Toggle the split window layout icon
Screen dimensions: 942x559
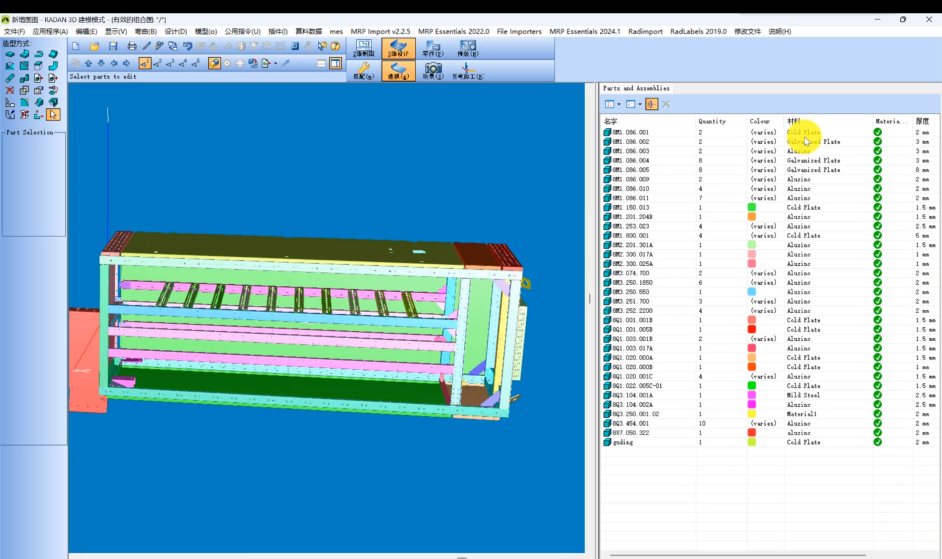(335, 63)
